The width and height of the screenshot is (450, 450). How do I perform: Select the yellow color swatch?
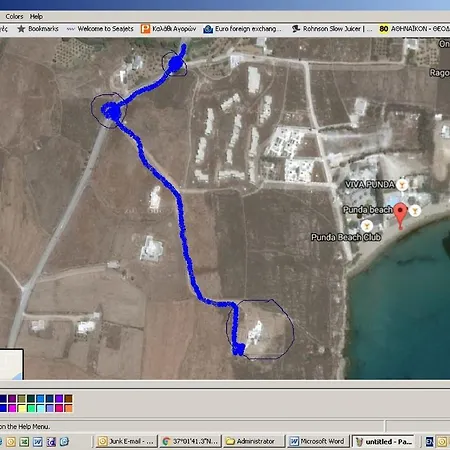pyautogui.click(x=22, y=408)
